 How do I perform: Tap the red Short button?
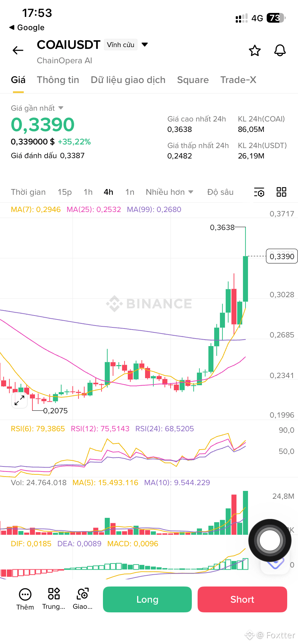click(242, 599)
